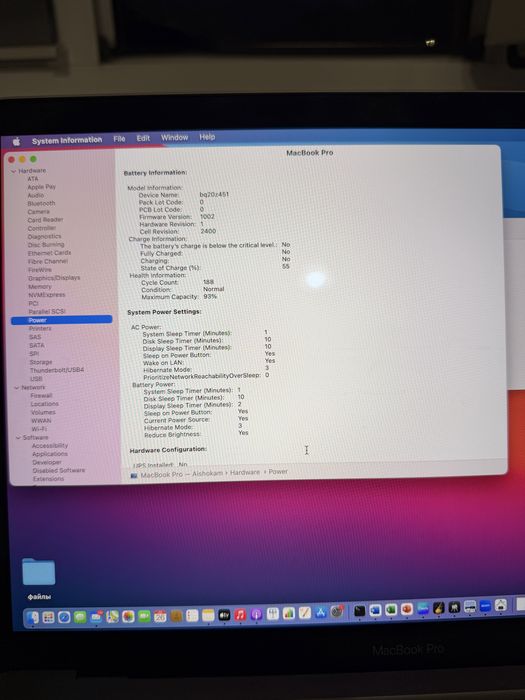Select Audio in the sidebar
Viewport: 525px width, 700px height.
point(36,196)
